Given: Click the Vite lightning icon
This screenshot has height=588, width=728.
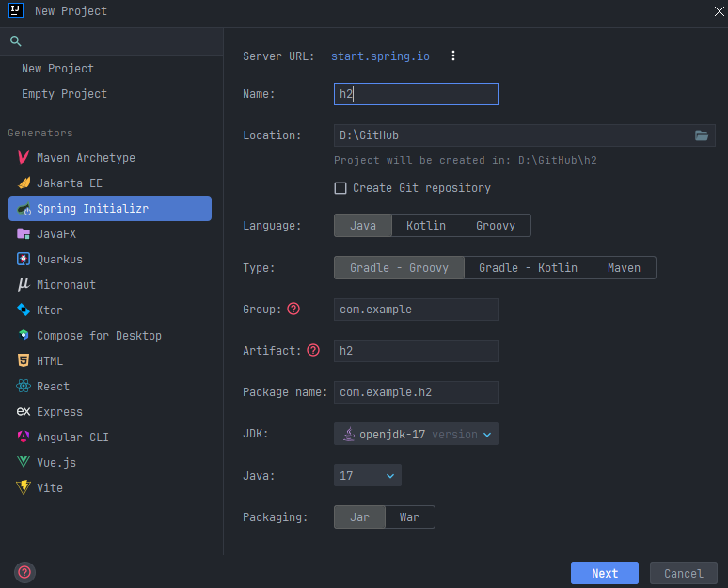Looking at the screenshot, I should 24,487.
